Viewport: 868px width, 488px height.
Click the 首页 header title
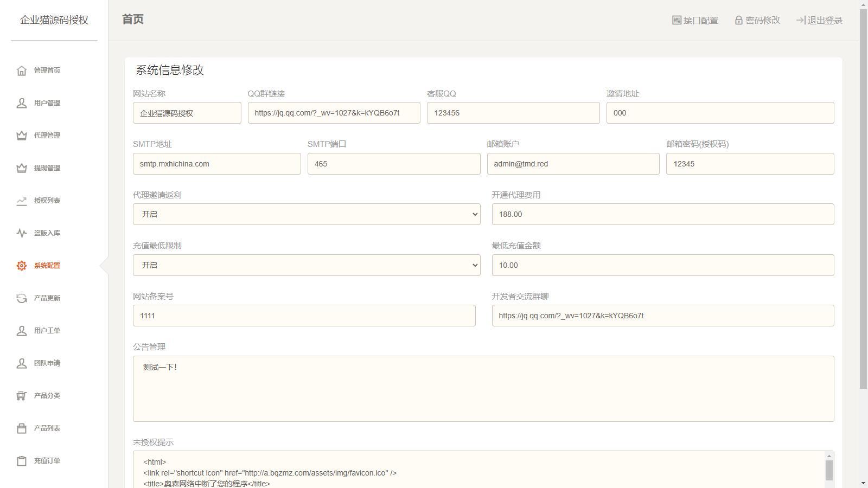(133, 20)
